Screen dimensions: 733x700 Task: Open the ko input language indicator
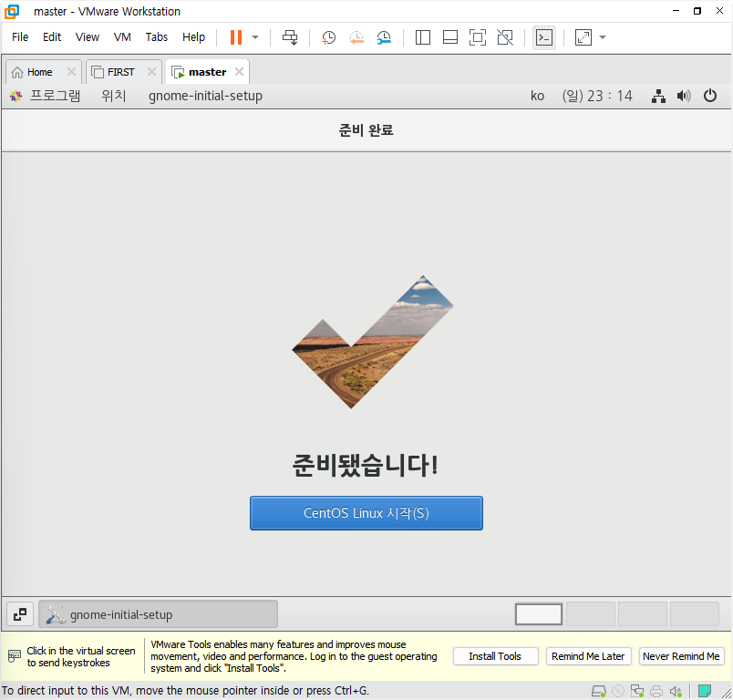click(x=537, y=96)
